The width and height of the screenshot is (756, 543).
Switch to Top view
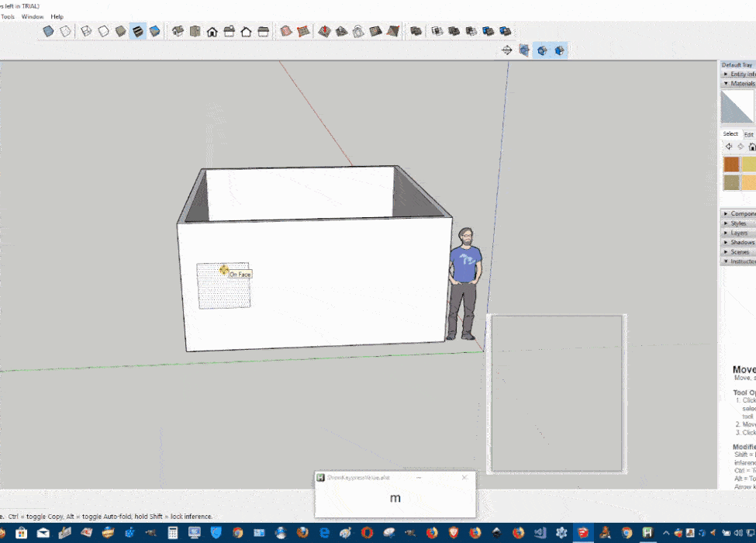point(195,31)
